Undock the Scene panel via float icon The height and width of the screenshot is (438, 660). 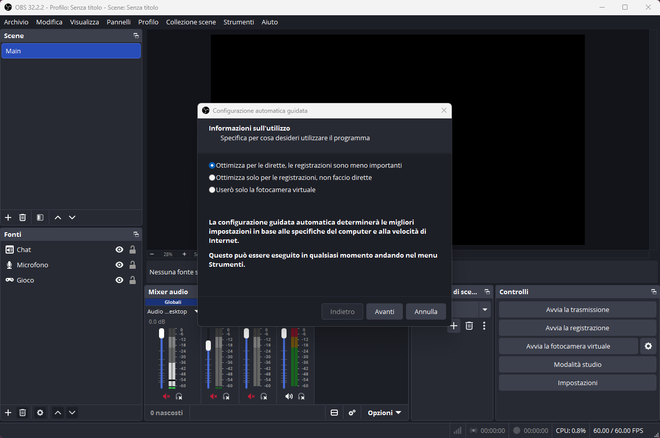(136, 36)
